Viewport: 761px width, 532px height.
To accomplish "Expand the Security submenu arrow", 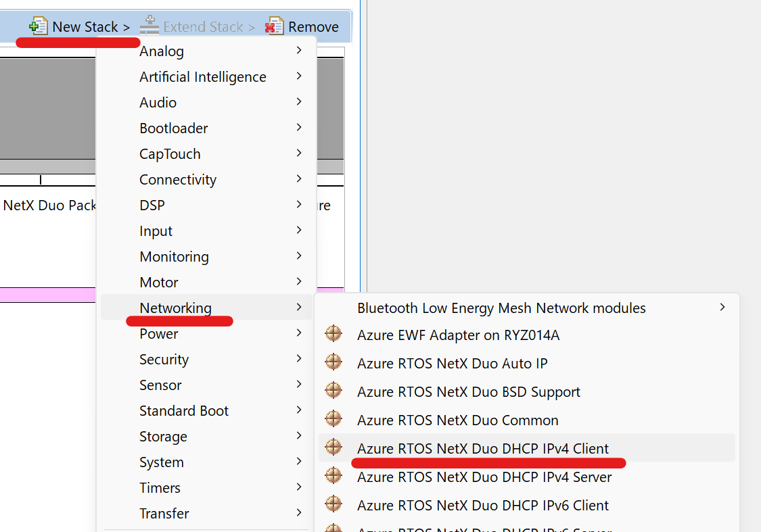I will (299, 358).
